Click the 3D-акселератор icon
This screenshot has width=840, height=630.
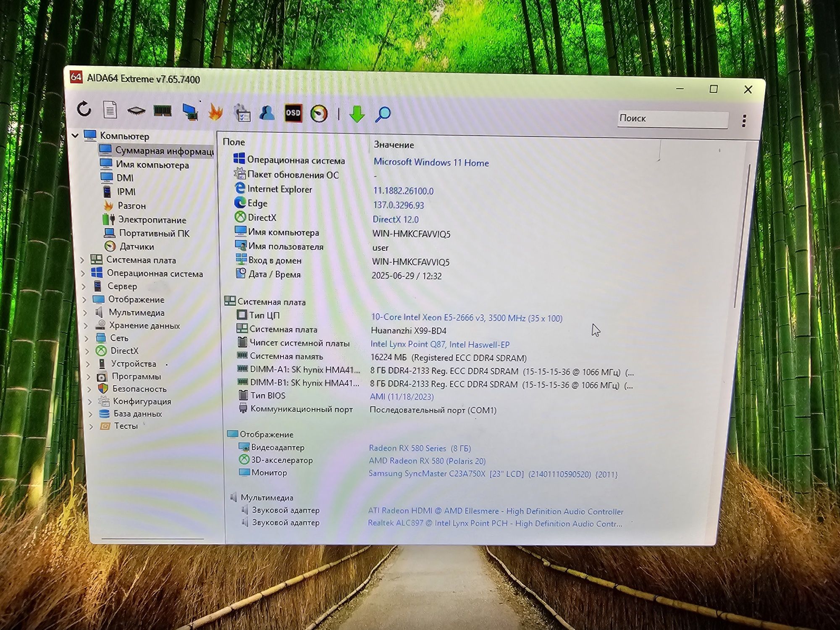click(244, 459)
